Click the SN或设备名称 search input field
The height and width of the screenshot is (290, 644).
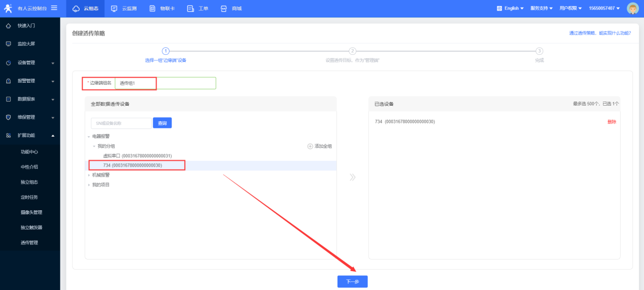click(x=121, y=123)
